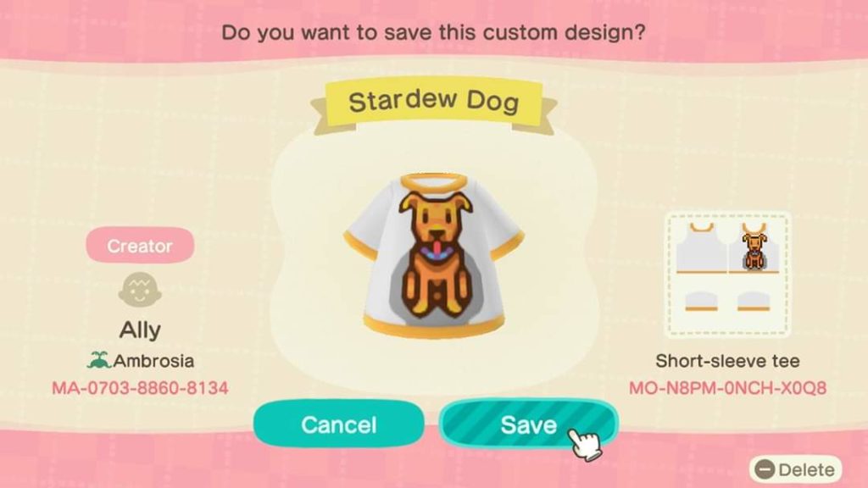
Task: Select the Creator pink label
Action: 140,246
